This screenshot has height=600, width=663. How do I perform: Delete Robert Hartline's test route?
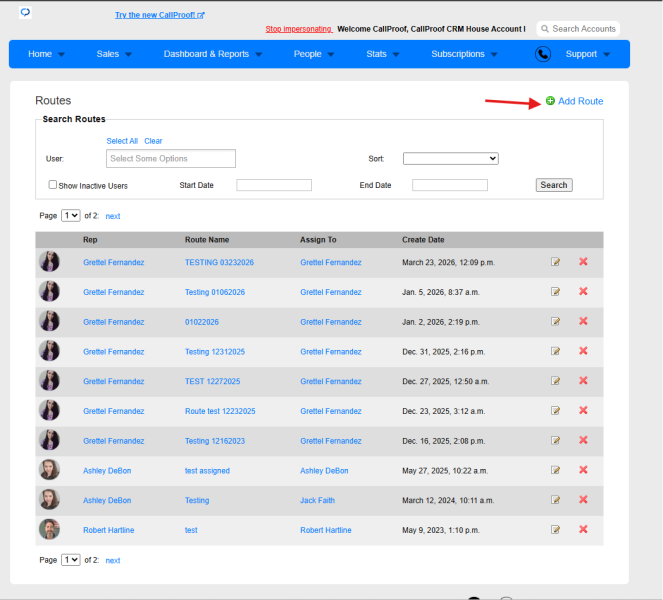(583, 529)
